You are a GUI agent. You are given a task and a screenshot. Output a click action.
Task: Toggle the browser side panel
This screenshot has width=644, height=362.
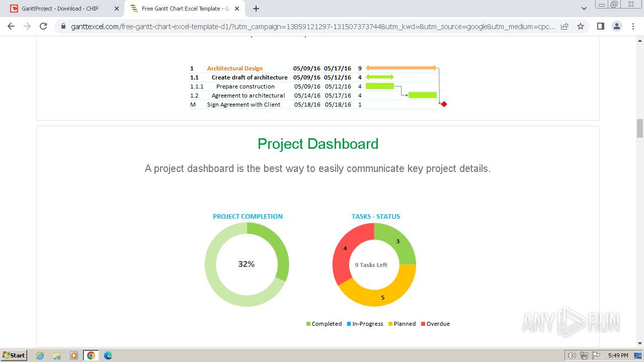coord(600,26)
